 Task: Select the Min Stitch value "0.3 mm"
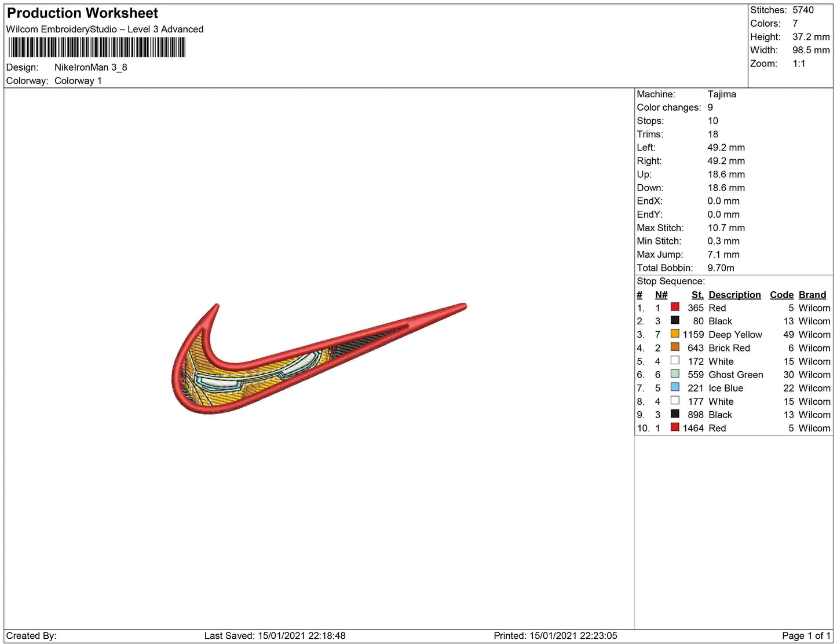pos(723,241)
